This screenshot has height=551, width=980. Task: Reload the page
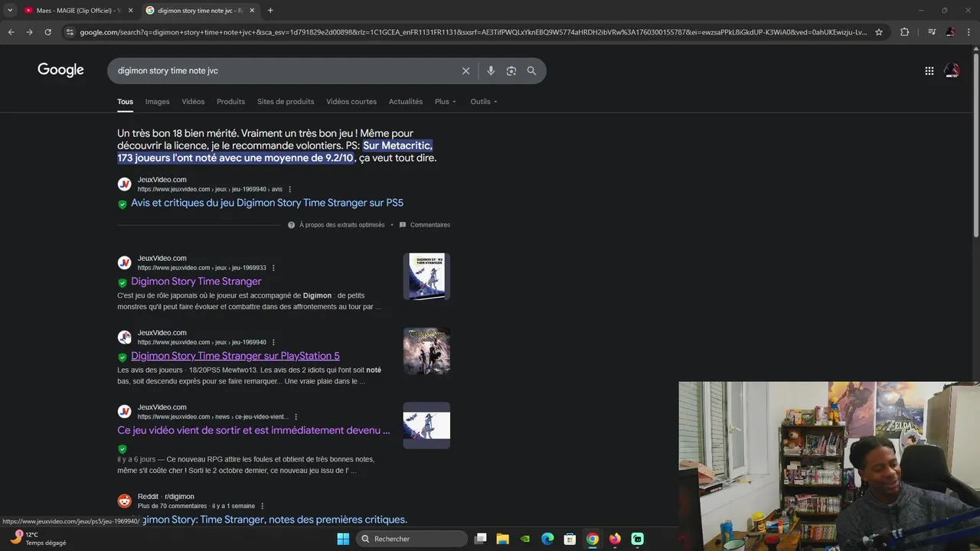pos(47,32)
